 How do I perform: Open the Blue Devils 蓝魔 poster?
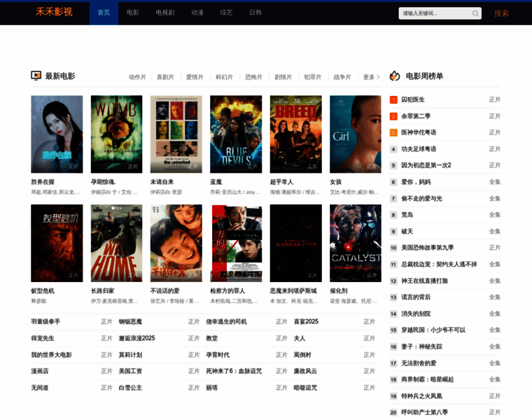[236, 134]
